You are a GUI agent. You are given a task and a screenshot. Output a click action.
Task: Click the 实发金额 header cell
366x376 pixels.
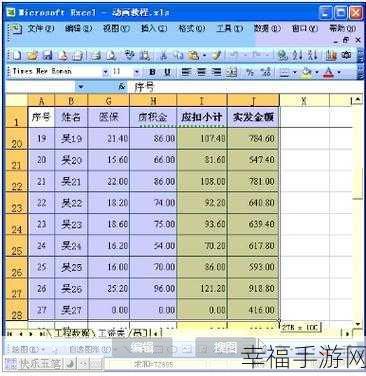[253, 117]
